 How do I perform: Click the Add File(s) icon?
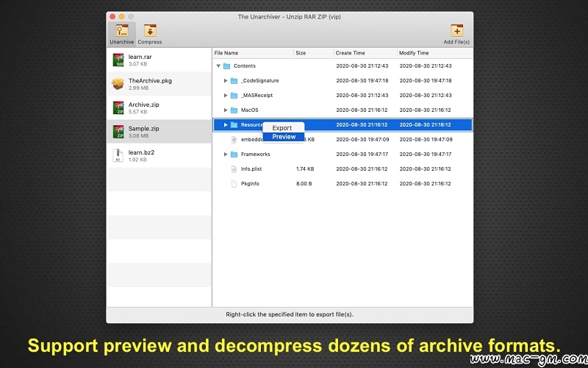point(456,30)
